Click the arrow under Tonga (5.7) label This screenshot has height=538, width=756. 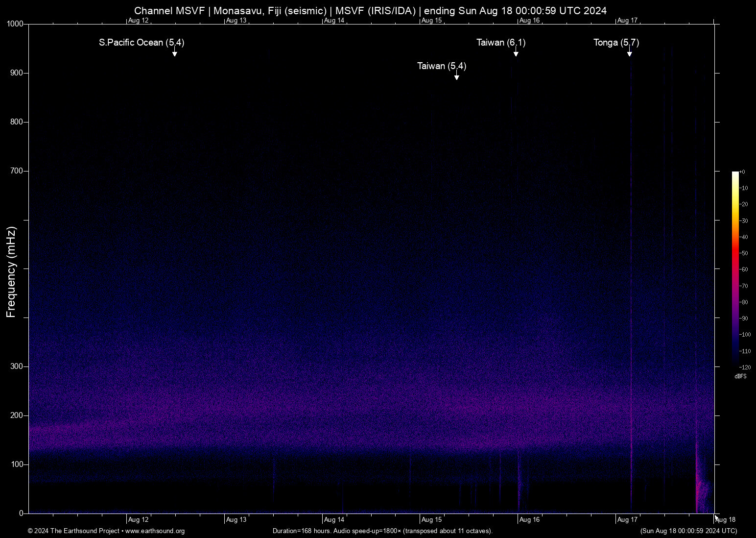coord(630,53)
